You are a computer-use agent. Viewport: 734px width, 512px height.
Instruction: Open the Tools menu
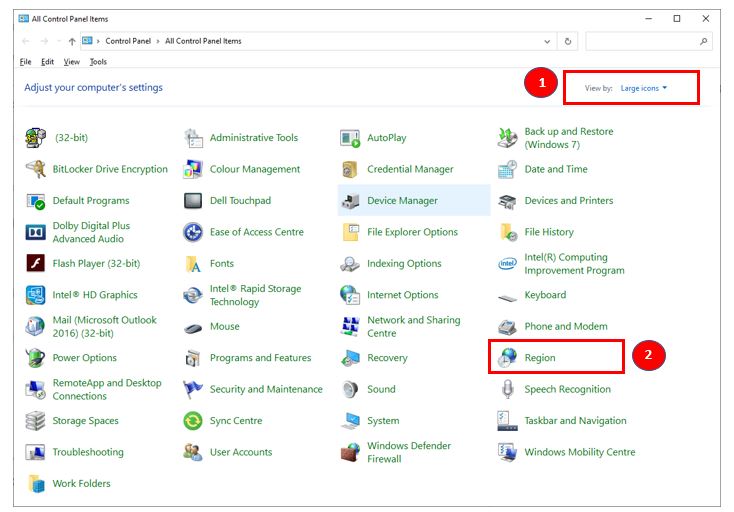point(98,62)
